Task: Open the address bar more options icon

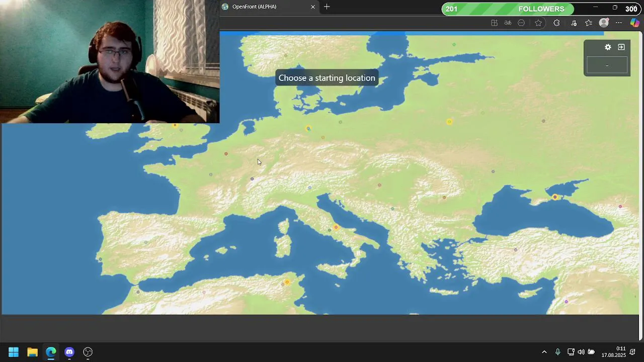Action: pos(521,23)
